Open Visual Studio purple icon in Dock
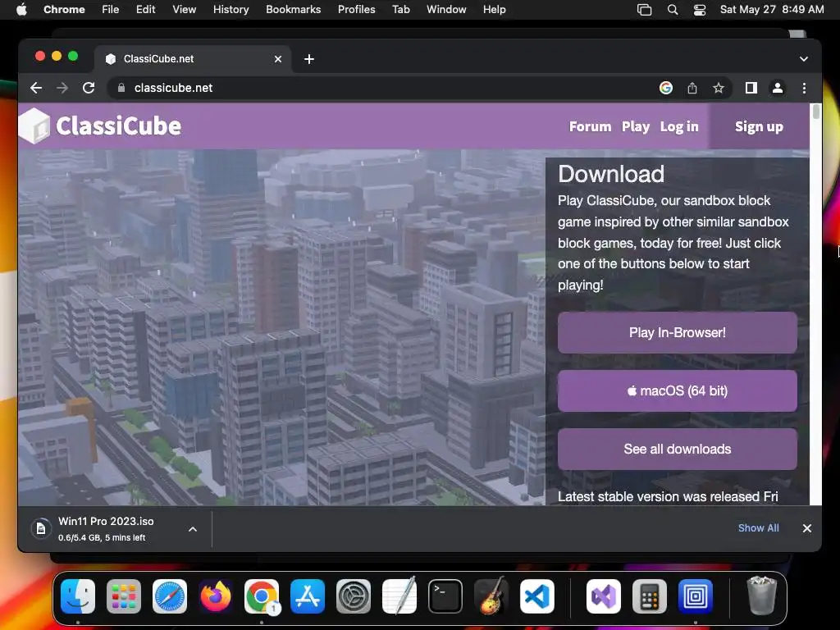The width and height of the screenshot is (840, 630). point(604,596)
